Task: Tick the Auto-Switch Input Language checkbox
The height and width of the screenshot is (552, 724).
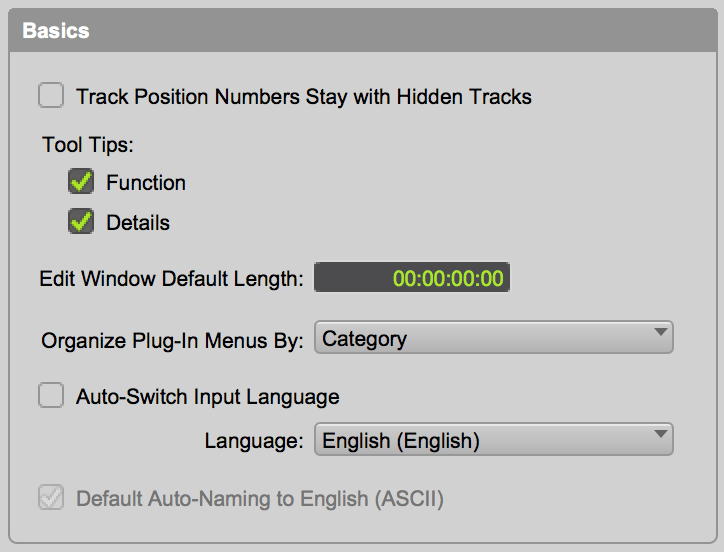Action: [50, 397]
